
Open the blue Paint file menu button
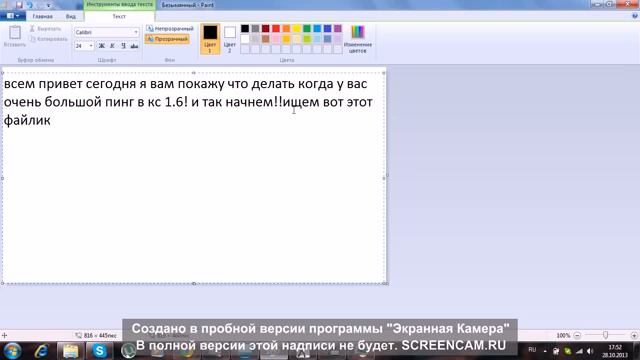13,16
